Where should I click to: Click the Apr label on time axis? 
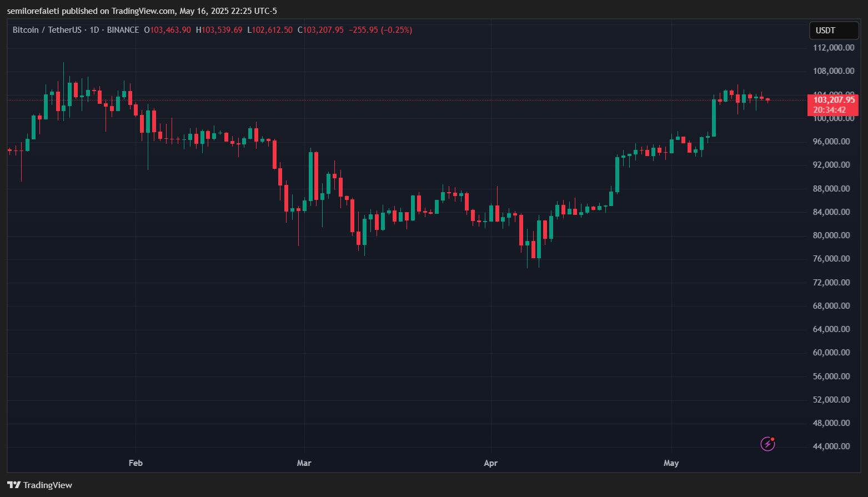click(x=490, y=463)
